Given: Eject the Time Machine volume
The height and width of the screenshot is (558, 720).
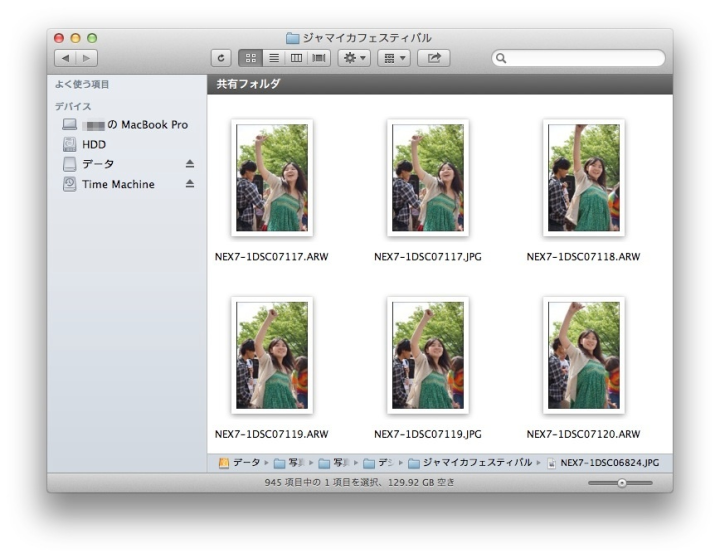Looking at the screenshot, I should [x=190, y=184].
